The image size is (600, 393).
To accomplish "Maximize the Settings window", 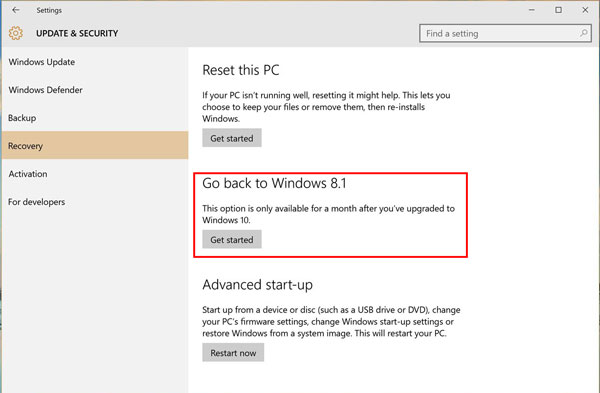I will pos(558,10).
